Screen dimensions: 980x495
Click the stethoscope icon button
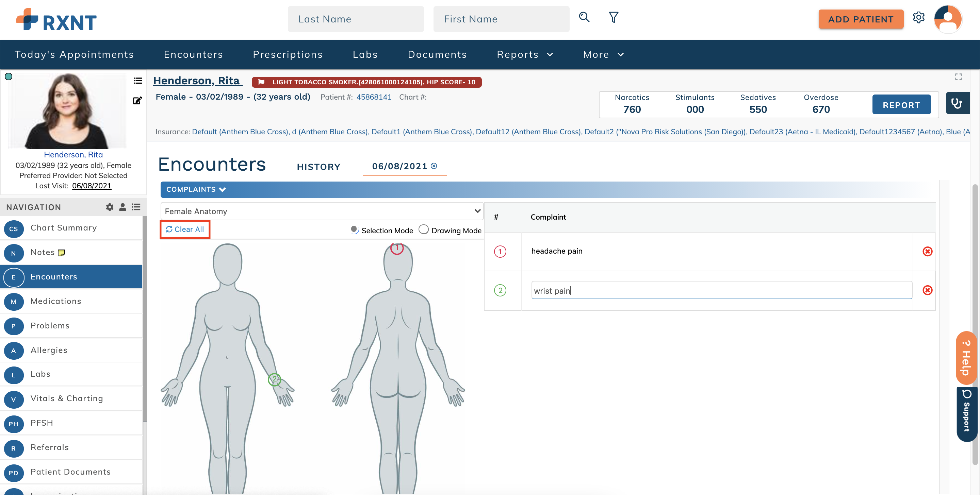(957, 103)
